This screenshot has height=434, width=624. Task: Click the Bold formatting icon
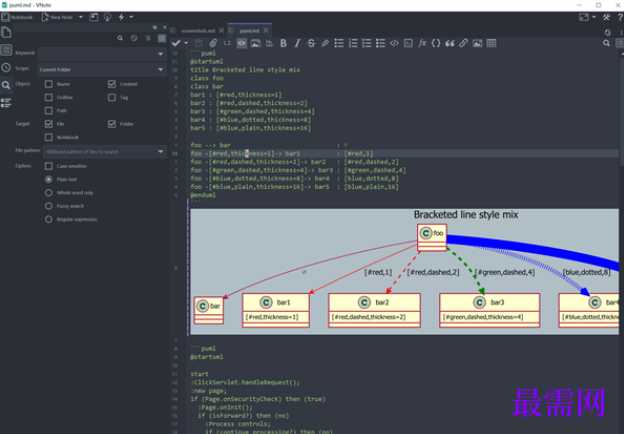(283, 43)
